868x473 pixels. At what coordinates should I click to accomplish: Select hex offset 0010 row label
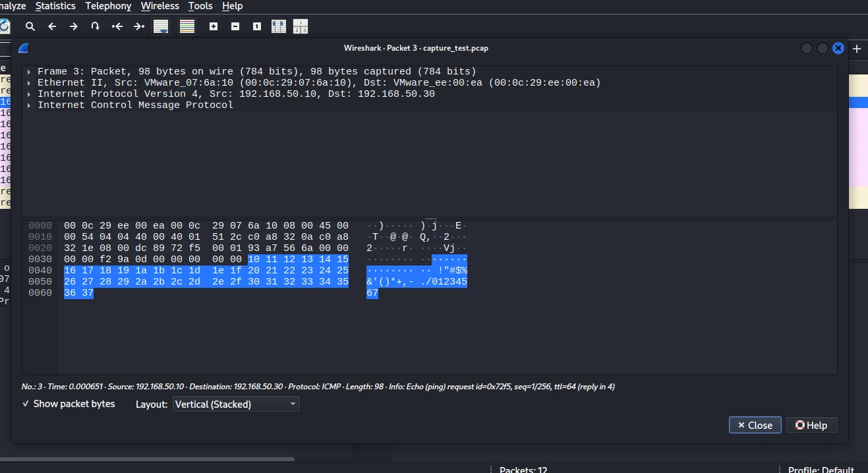(40, 237)
